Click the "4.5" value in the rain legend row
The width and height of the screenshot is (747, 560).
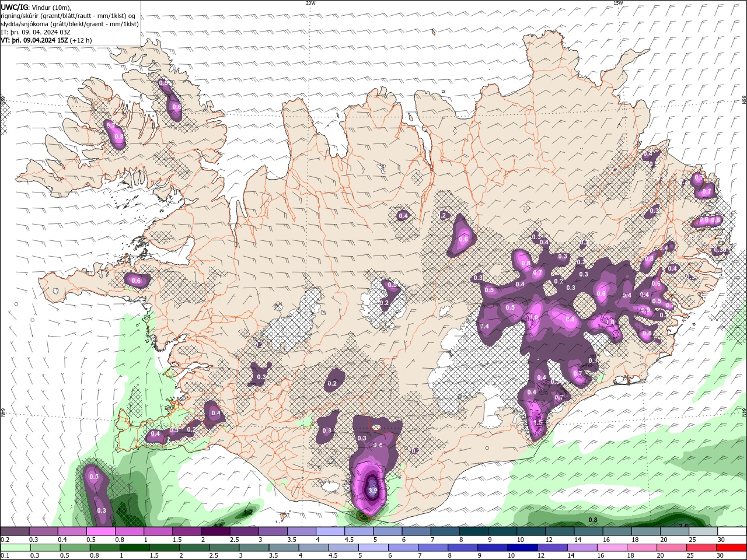(x=332, y=556)
